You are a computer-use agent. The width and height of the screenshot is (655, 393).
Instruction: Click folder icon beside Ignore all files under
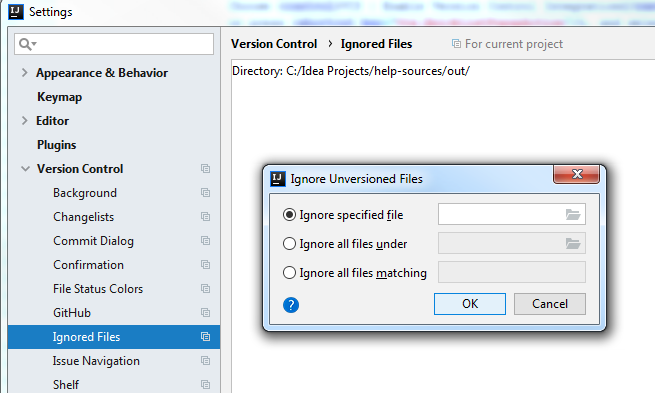pyautogui.click(x=573, y=243)
